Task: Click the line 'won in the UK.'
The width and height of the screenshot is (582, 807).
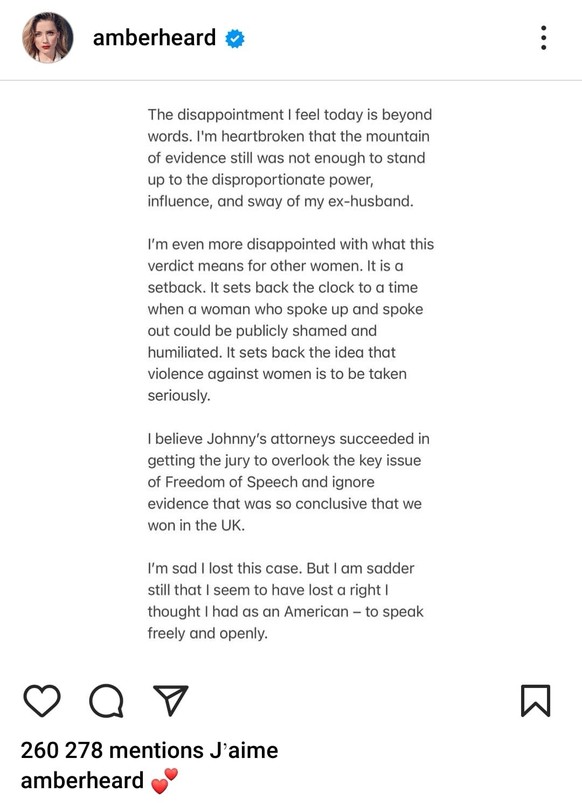Action: pos(196,525)
